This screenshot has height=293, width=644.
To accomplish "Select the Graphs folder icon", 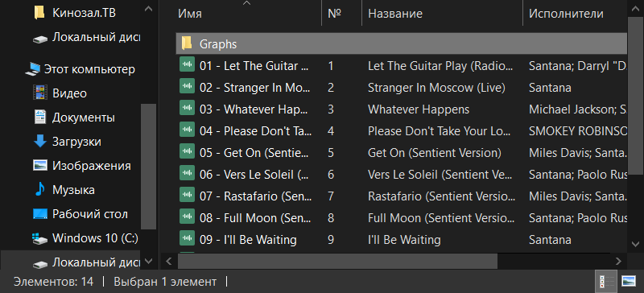I will click(187, 43).
